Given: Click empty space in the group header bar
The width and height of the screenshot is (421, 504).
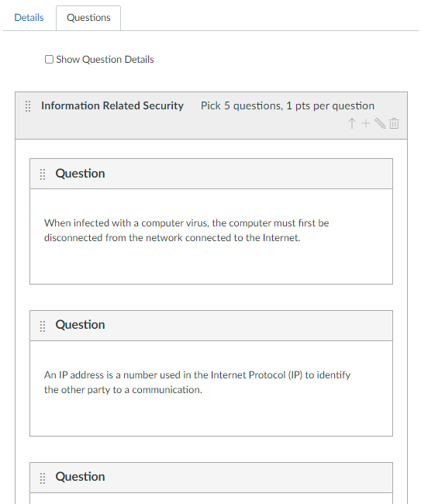Looking at the screenshot, I should pyautogui.click(x=193, y=127).
